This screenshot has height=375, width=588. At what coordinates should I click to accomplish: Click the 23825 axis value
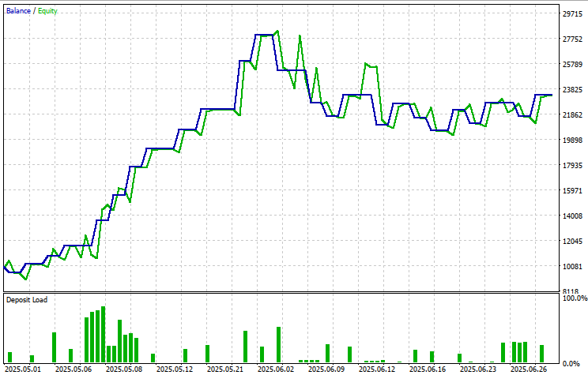573,89
